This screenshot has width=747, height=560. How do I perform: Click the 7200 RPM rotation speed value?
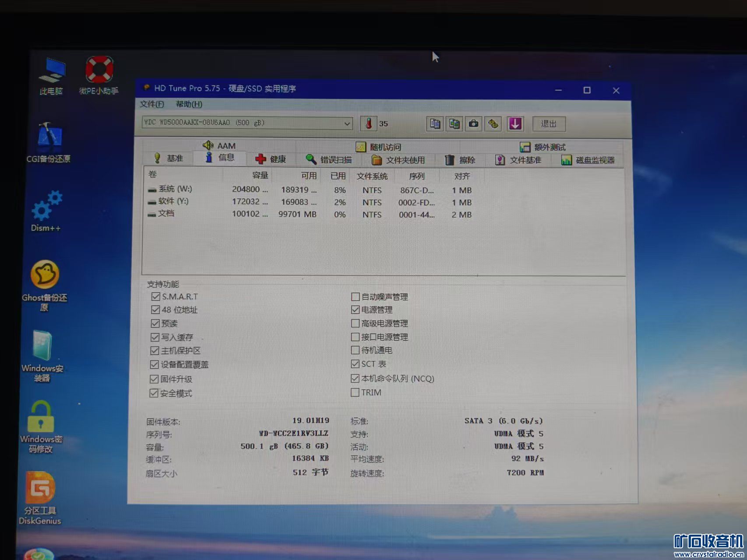(x=525, y=472)
